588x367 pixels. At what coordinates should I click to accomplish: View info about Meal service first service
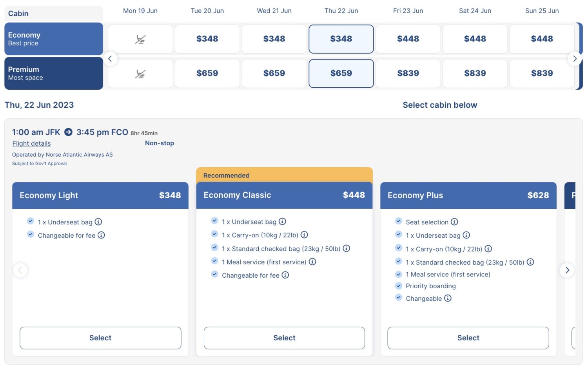pos(312,262)
